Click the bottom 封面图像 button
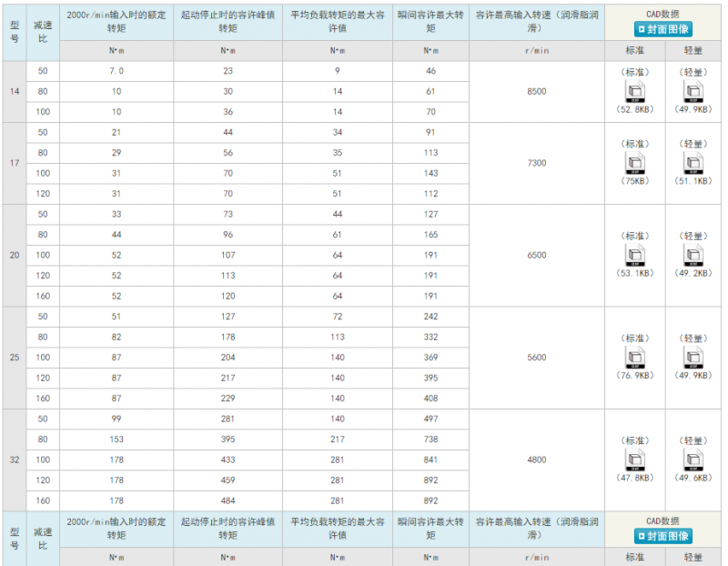This screenshot has height=566, width=728. (663, 536)
